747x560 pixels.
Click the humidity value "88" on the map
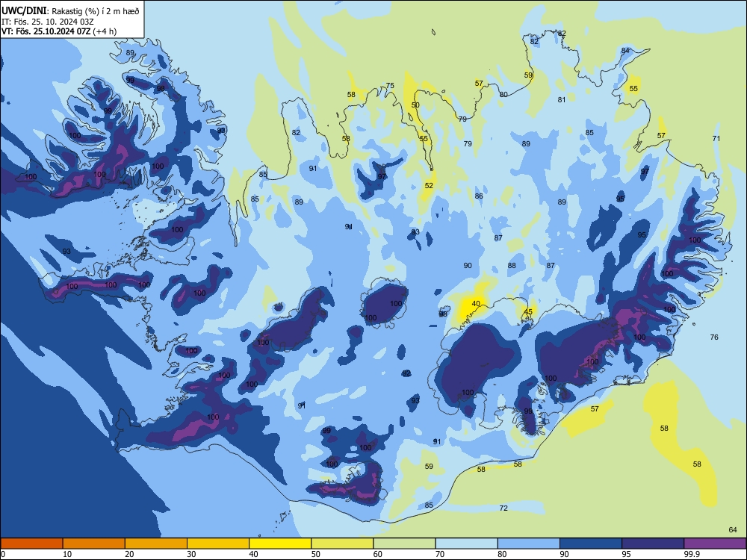(512, 266)
